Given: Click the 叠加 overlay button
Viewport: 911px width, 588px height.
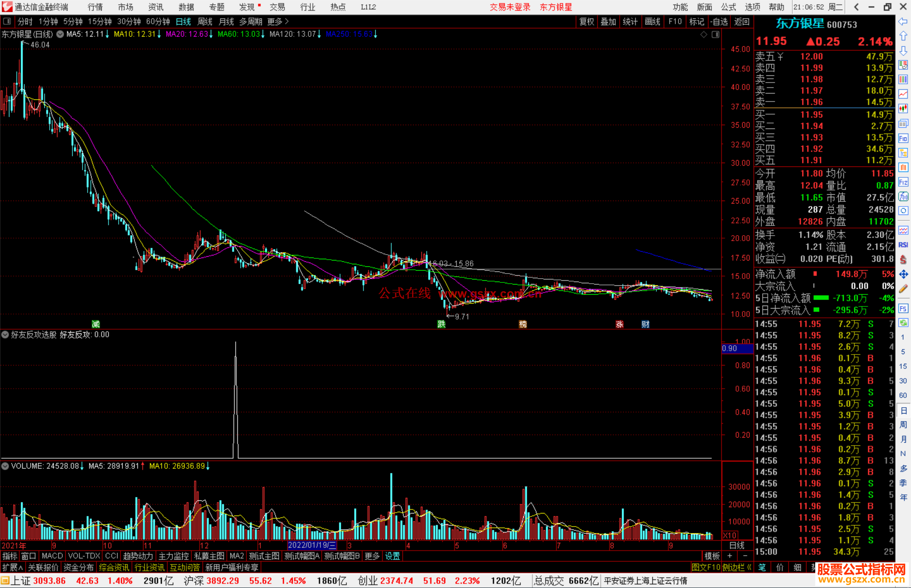Looking at the screenshot, I should pos(609,21).
